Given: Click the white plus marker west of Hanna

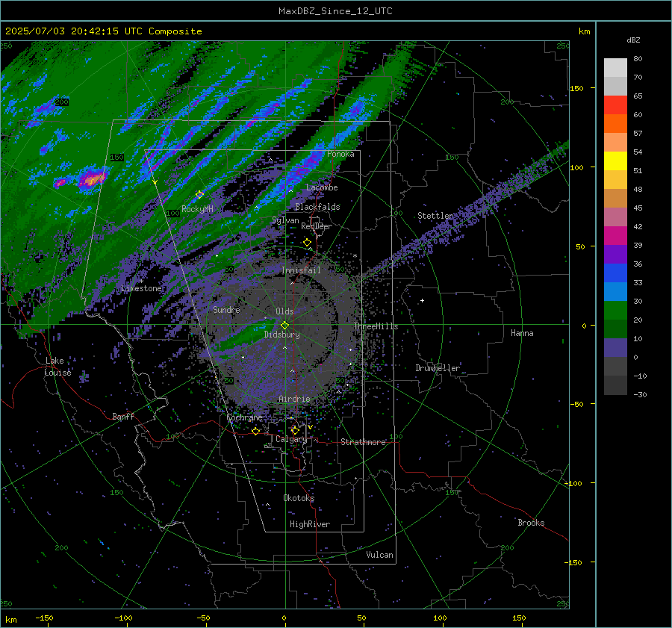Looking at the screenshot, I should click(x=422, y=300).
